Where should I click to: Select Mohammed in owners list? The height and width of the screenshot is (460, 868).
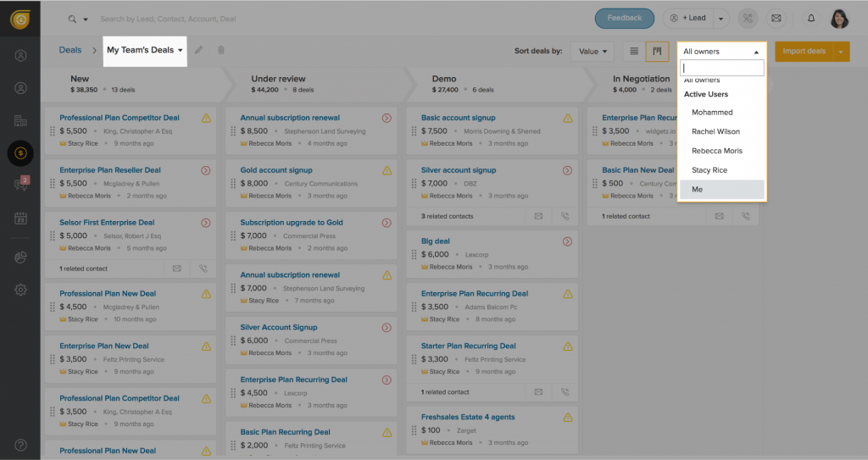722,113
